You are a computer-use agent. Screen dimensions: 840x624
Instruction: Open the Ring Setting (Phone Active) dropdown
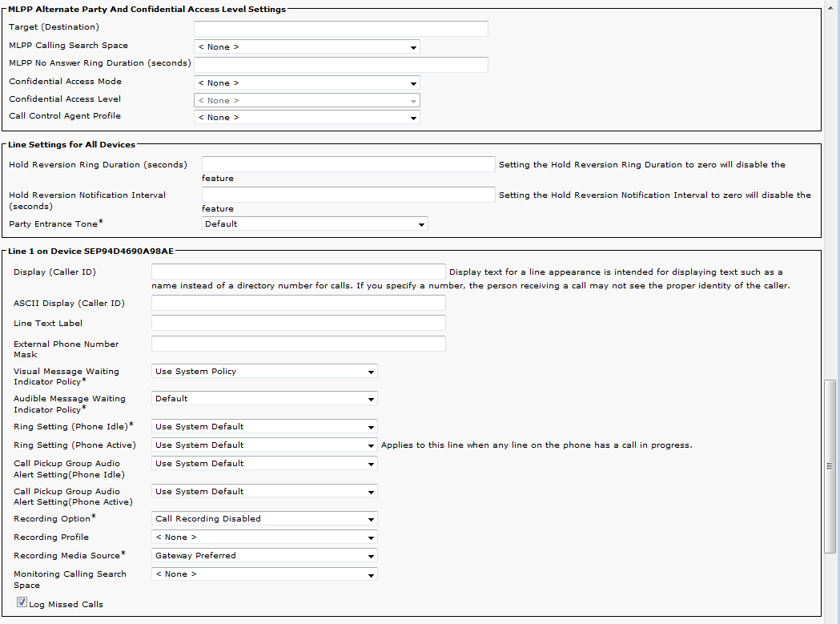point(264,445)
